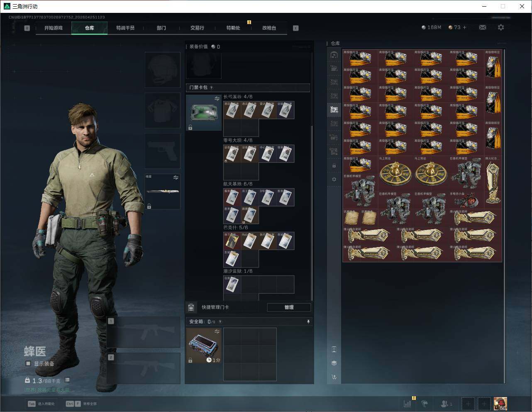Click the 航天基地: 6/6 label
The height and width of the screenshot is (412, 532).
tap(238, 184)
